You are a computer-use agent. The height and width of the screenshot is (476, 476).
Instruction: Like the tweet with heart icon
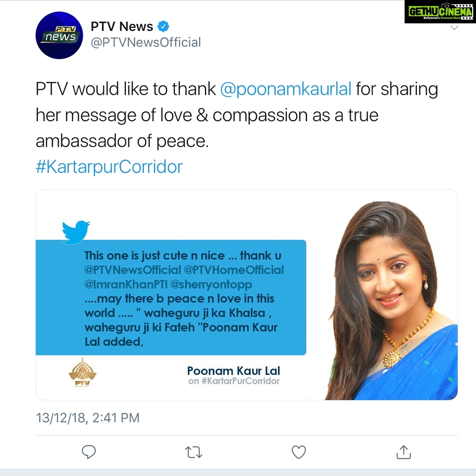click(x=299, y=452)
